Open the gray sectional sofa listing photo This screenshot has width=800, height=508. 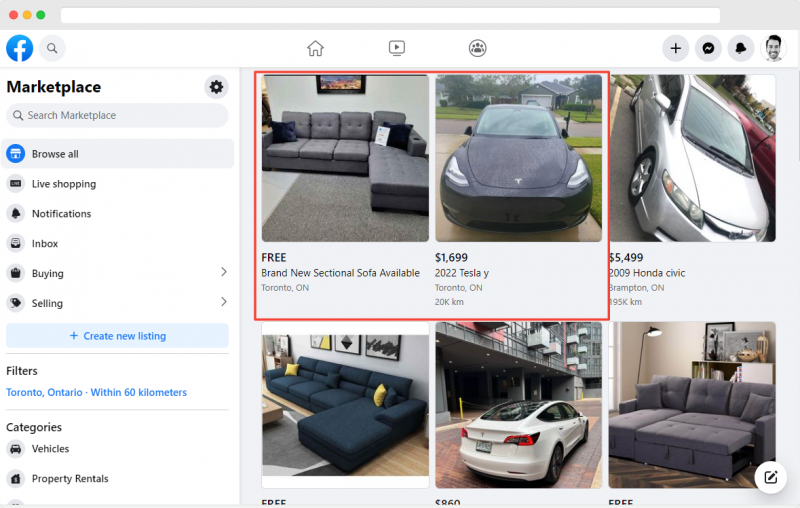(345, 158)
